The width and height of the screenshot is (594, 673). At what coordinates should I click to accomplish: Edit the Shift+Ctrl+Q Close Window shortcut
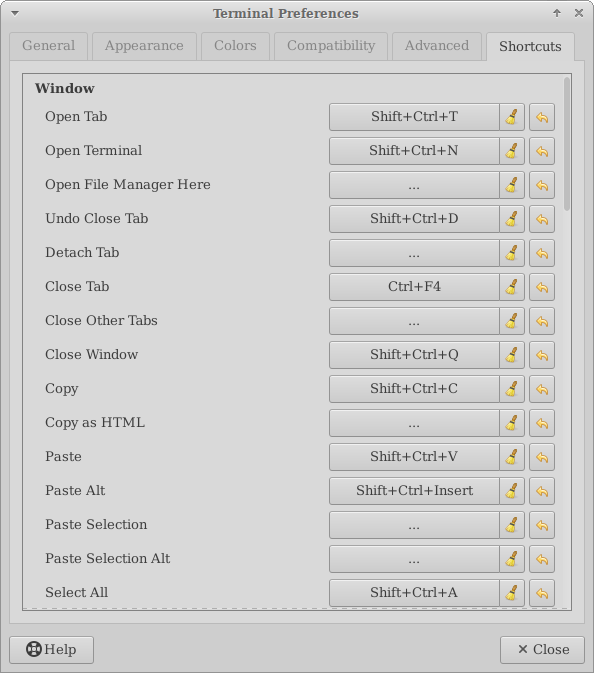click(x=414, y=355)
